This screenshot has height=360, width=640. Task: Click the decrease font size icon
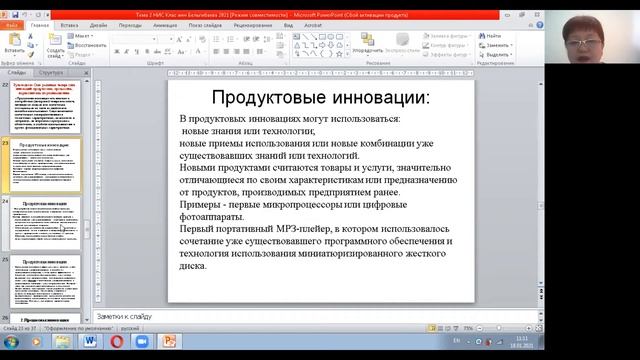(188, 40)
